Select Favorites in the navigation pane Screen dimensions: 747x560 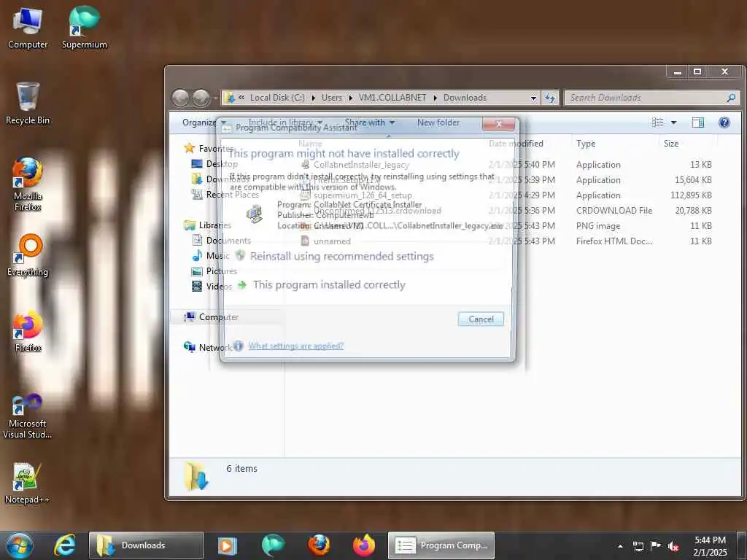click(209, 149)
